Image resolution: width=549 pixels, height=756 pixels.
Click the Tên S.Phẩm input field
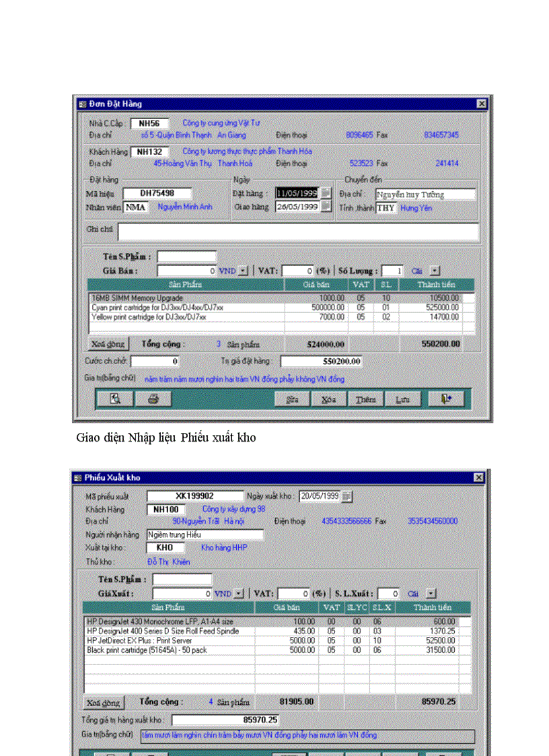(187, 256)
